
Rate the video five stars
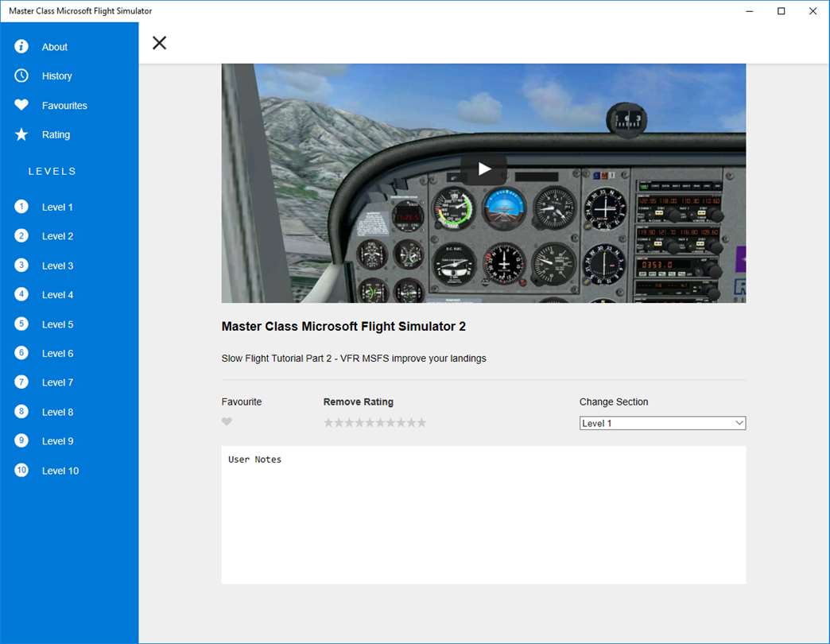pos(370,422)
